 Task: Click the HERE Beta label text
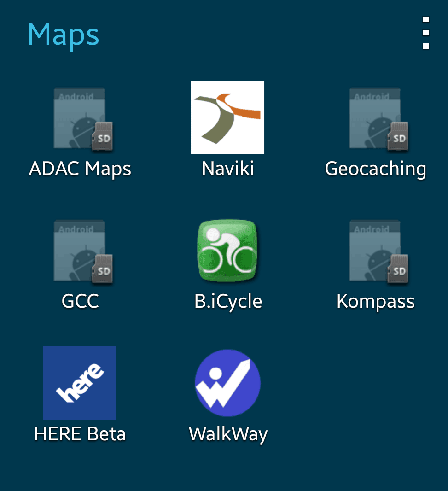click(80, 434)
